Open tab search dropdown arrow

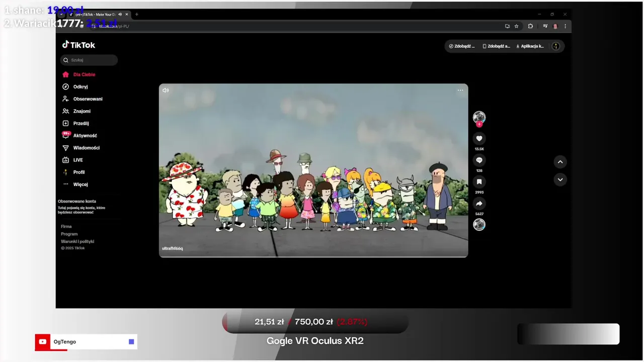(61, 14)
